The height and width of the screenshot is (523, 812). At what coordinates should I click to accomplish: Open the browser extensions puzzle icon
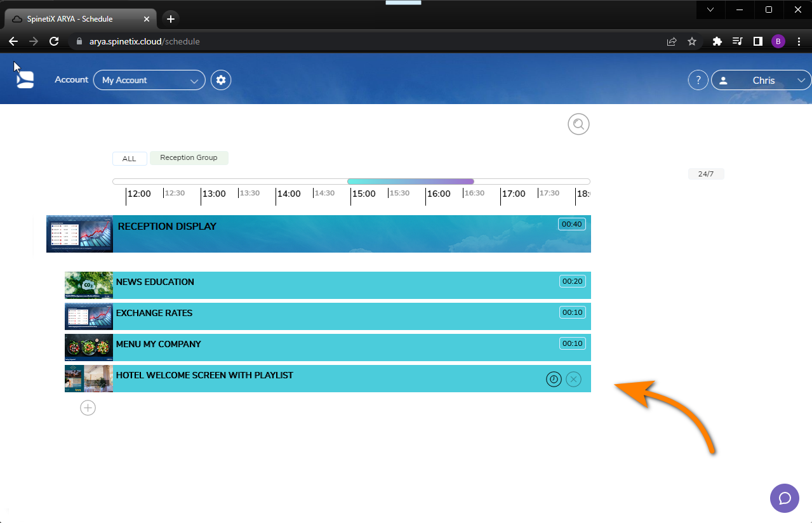point(716,41)
